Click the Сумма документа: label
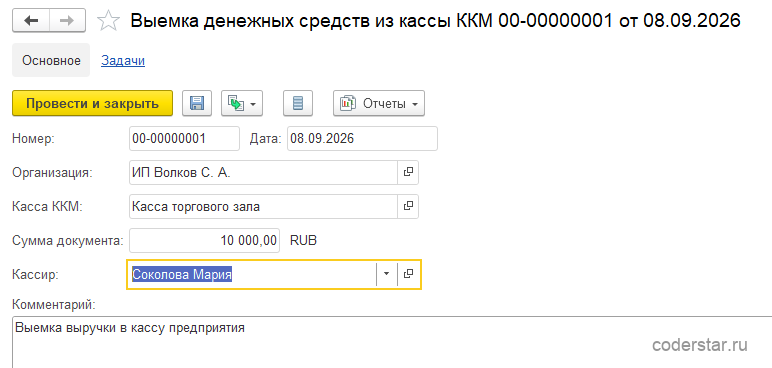This screenshot has height=368, width=772. pos(68,241)
